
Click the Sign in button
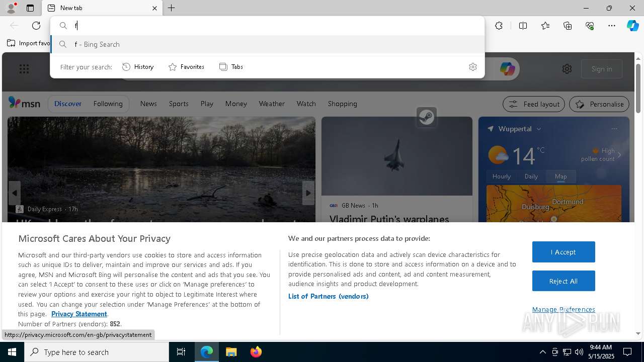[602, 69]
